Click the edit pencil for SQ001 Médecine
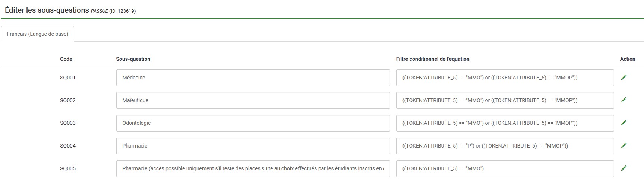Screen dimensions: 644x180 pos(624,77)
